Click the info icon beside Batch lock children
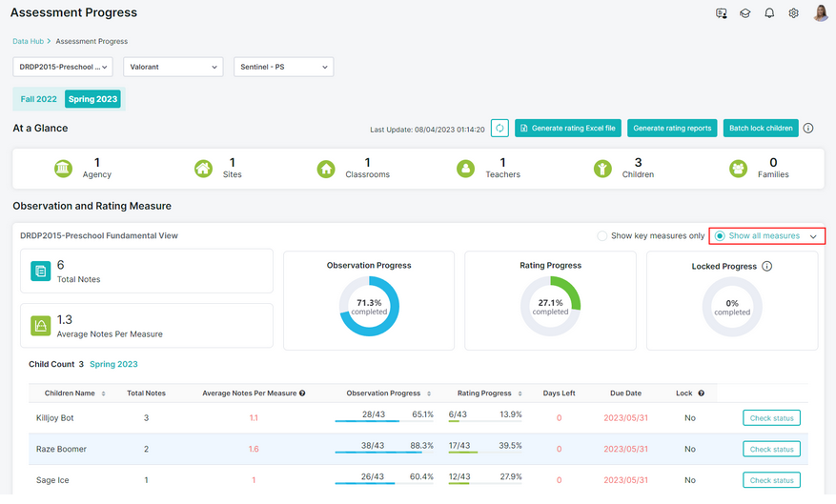The width and height of the screenshot is (836, 504). coord(808,129)
